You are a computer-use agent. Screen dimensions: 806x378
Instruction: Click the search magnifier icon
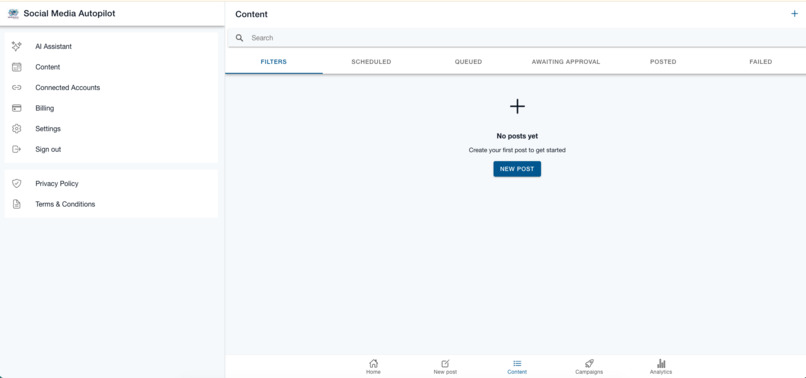pyautogui.click(x=240, y=38)
